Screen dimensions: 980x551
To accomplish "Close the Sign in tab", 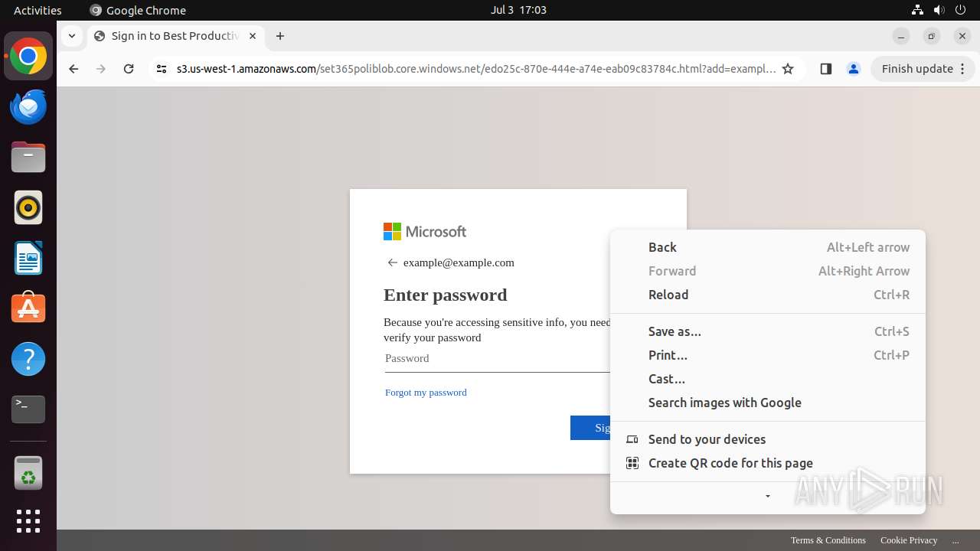I will [x=253, y=36].
